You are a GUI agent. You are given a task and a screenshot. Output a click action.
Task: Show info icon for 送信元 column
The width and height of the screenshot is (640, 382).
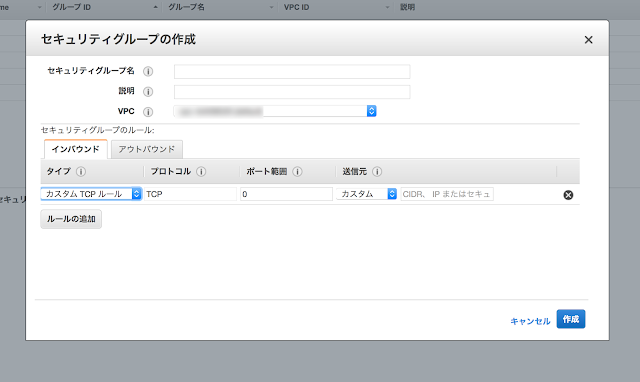pyautogui.click(x=377, y=171)
